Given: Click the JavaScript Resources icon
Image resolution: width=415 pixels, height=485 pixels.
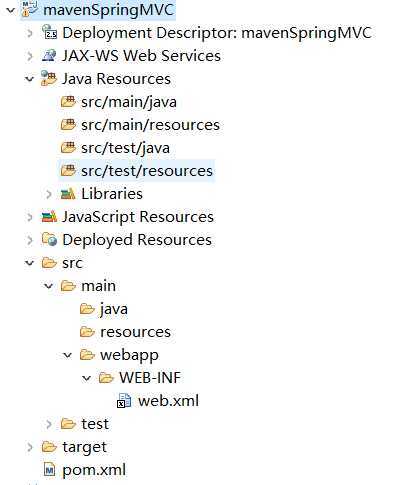Looking at the screenshot, I should click(x=49, y=217).
